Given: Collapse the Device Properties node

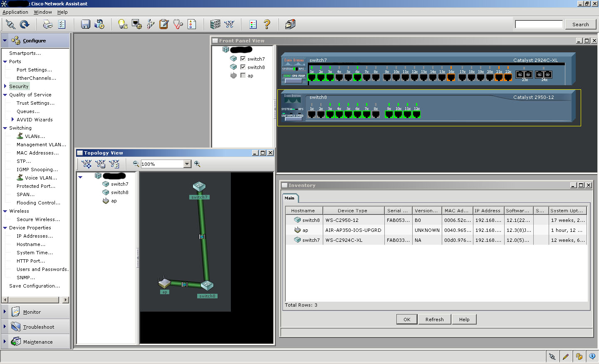Looking at the screenshot, I should pyautogui.click(x=5, y=228).
